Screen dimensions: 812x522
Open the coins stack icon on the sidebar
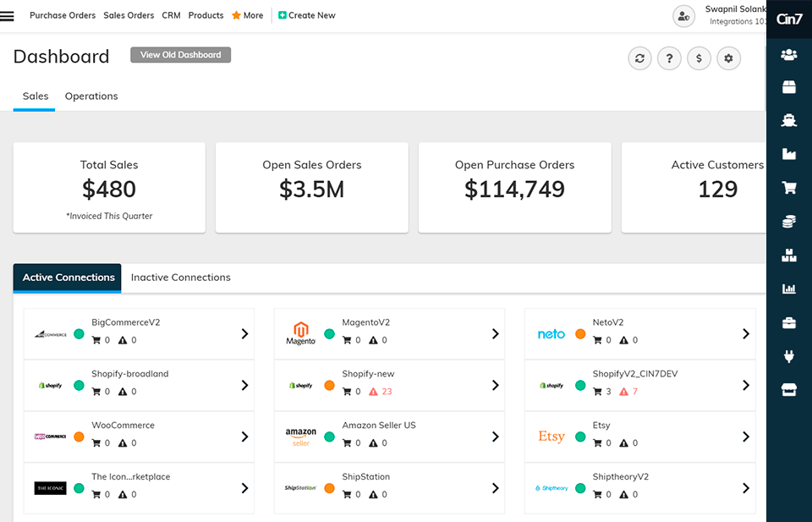click(788, 221)
